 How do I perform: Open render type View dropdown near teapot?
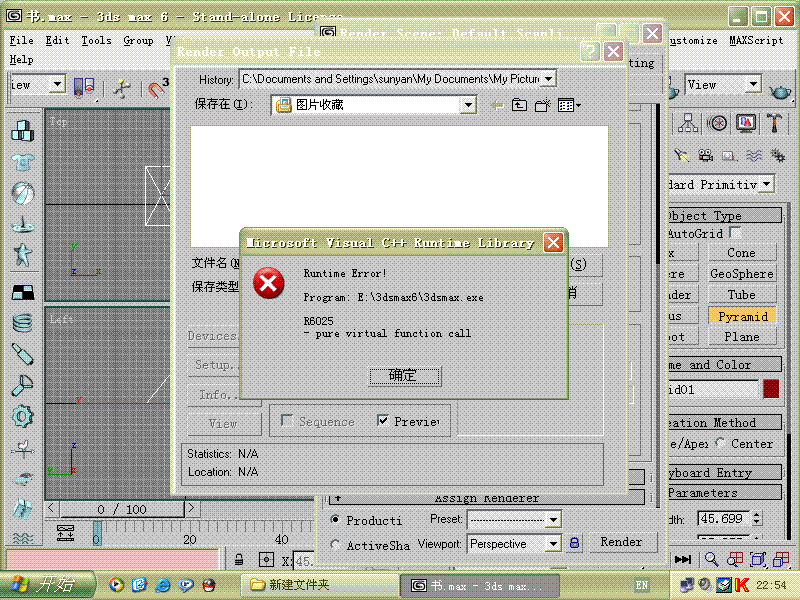click(x=753, y=84)
